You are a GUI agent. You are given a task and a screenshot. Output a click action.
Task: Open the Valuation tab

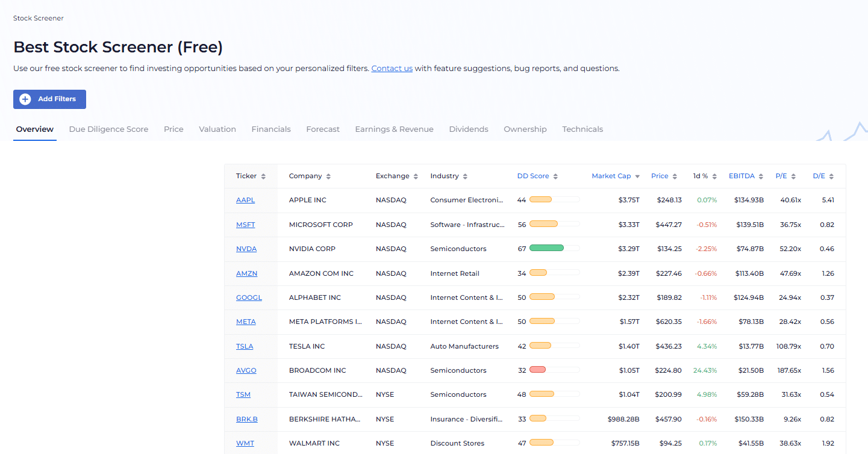[x=217, y=129]
